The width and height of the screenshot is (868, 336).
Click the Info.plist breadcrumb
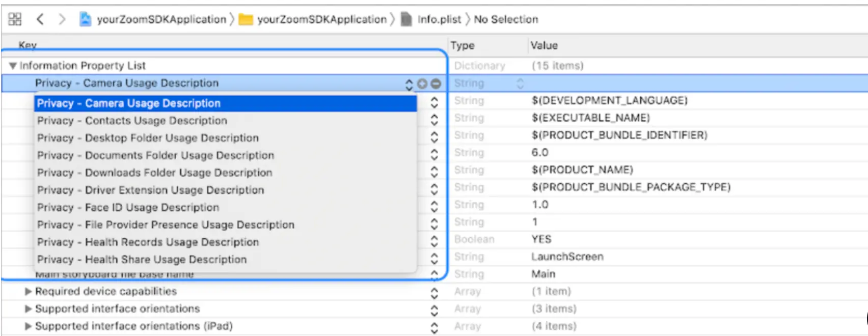click(431, 19)
